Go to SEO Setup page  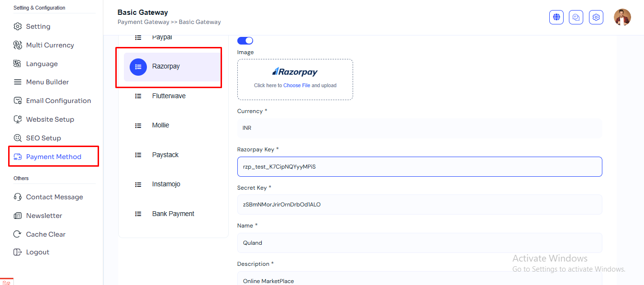44,138
